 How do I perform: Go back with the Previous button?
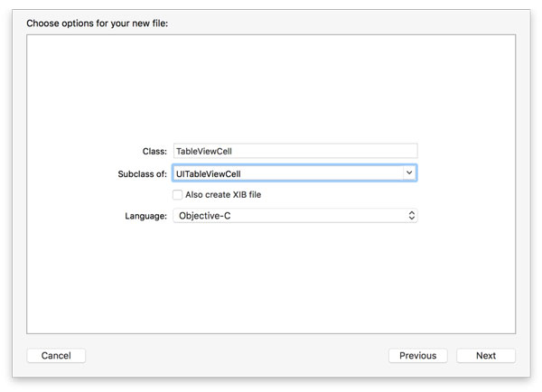tap(417, 356)
